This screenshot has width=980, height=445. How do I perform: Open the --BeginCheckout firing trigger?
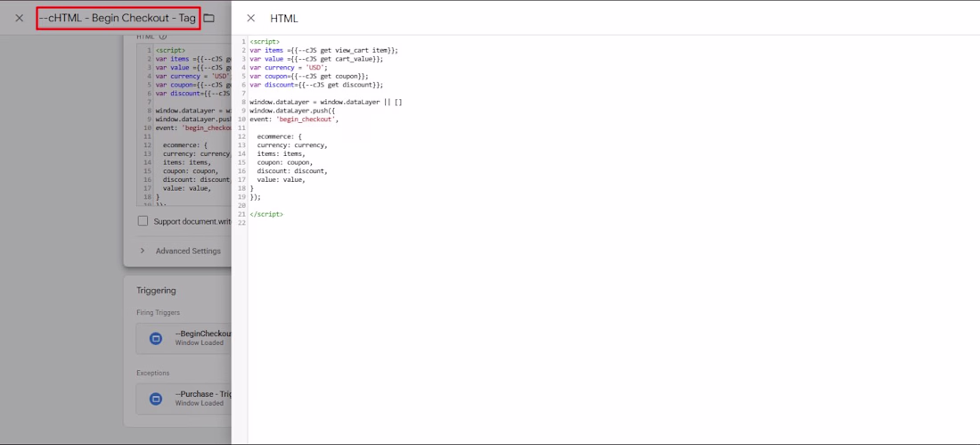point(184,338)
